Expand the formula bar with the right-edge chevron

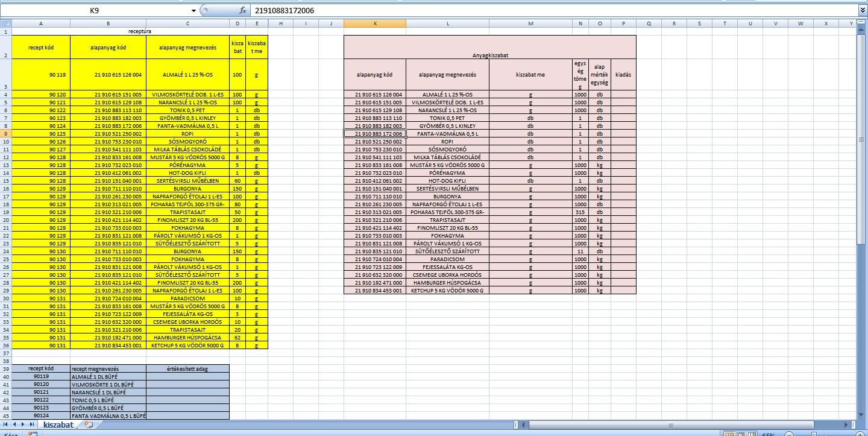863,10
